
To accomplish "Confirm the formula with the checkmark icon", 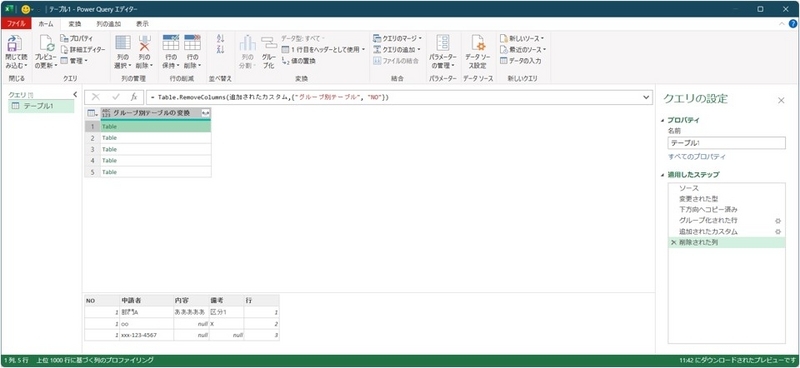I will click(x=115, y=97).
